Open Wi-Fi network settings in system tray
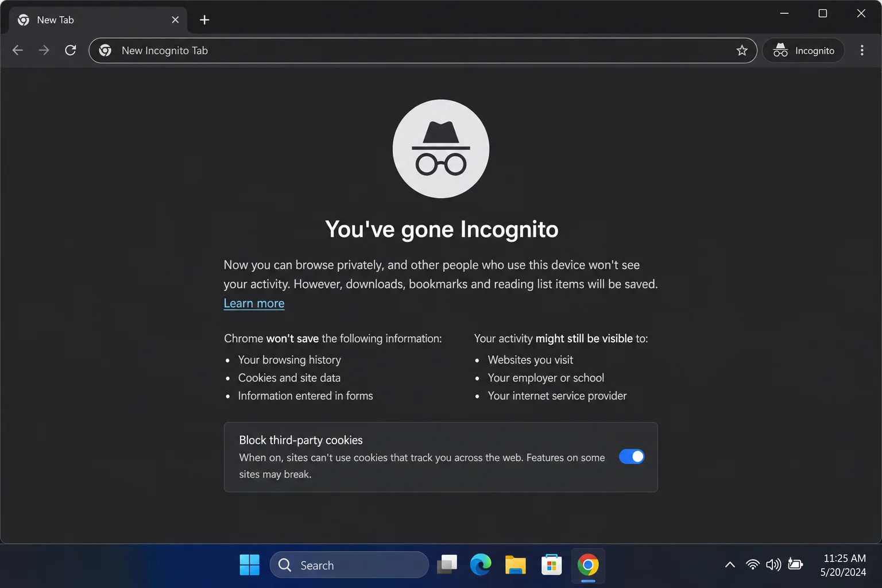882x588 pixels. pyautogui.click(x=752, y=564)
